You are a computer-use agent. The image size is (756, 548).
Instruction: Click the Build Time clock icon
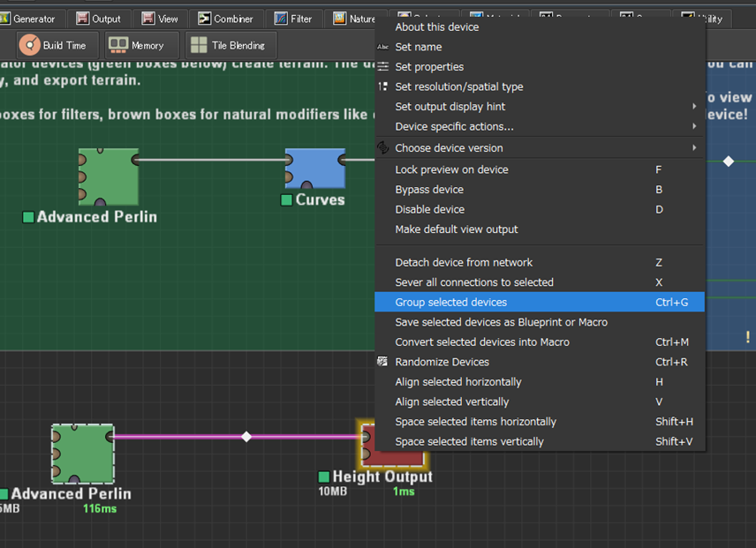(x=29, y=45)
